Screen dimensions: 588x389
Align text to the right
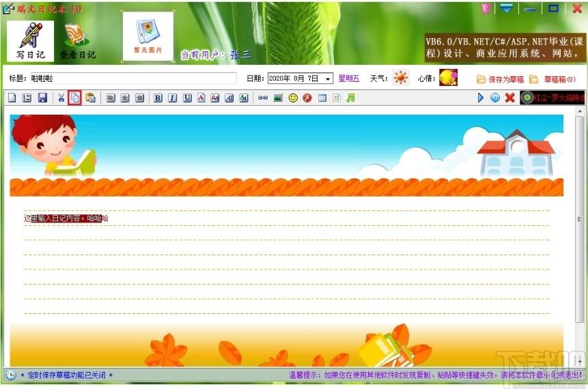(x=139, y=98)
